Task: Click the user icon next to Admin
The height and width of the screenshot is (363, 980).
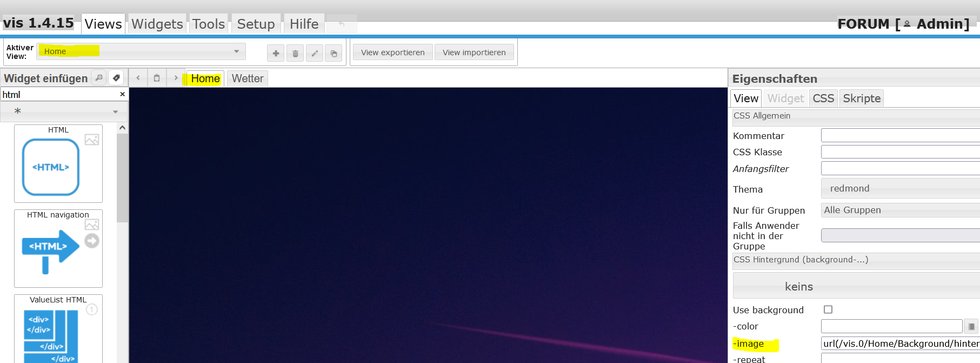Action: tap(907, 24)
